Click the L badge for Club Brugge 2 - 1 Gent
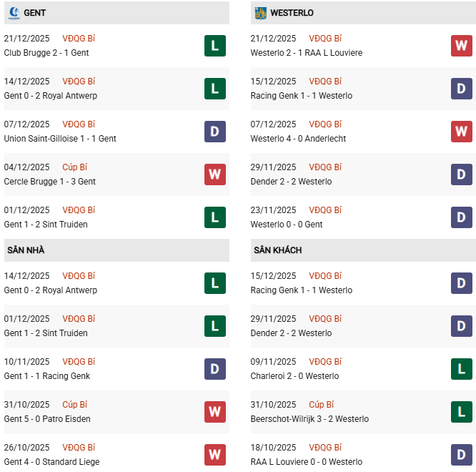 (x=215, y=46)
